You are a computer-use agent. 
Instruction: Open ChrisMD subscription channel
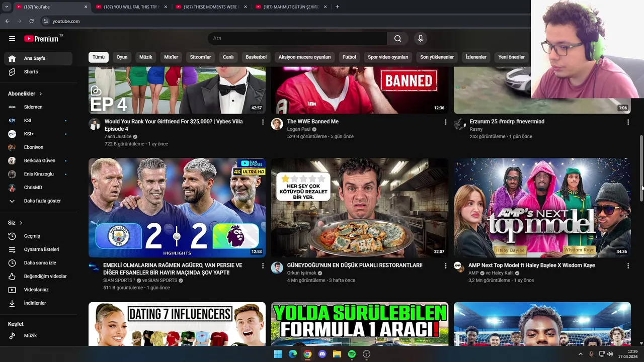click(38, 188)
